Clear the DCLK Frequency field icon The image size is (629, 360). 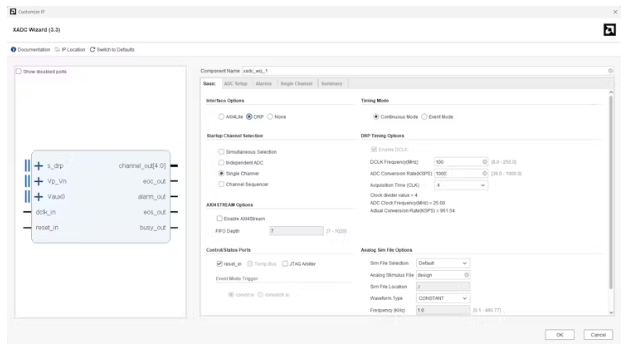tap(485, 162)
